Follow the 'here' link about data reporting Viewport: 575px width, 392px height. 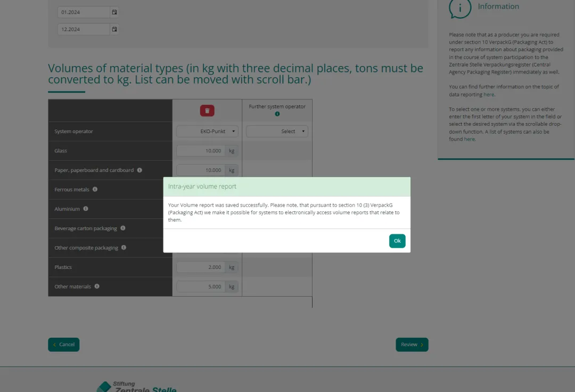[489, 95]
